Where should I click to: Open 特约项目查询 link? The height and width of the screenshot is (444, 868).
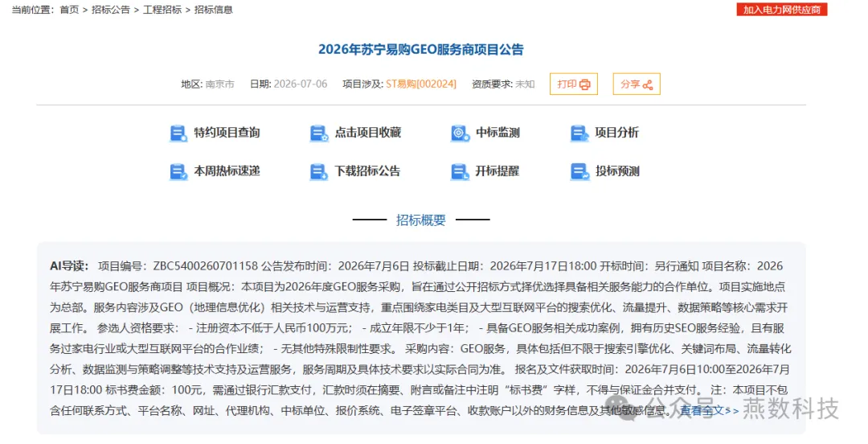click(227, 133)
